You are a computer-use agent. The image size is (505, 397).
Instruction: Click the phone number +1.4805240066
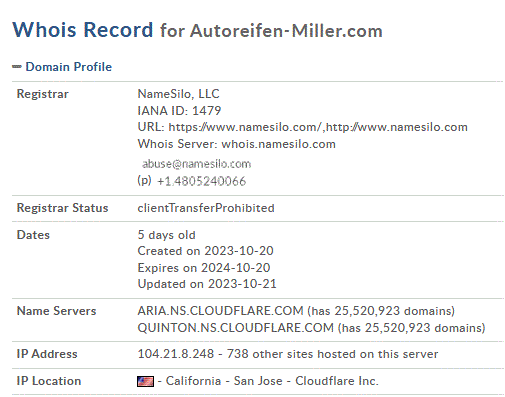pos(201,181)
